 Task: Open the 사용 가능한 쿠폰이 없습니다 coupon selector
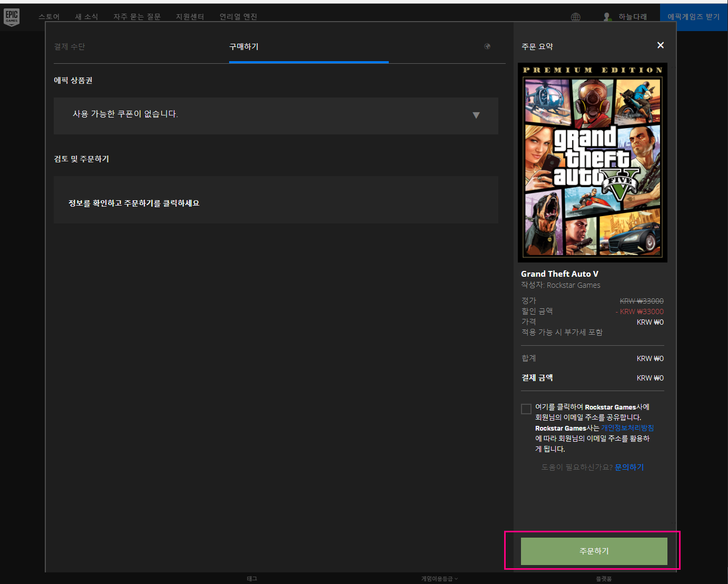tap(276, 116)
